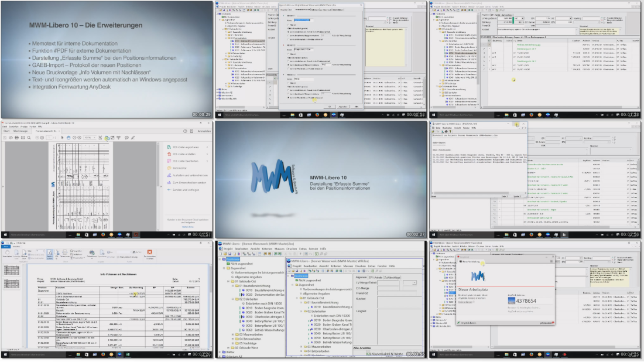This screenshot has width=644, height=362.
Task: Click the Fremd-OZ field in Willi.lbo window
Action: point(397,293)
